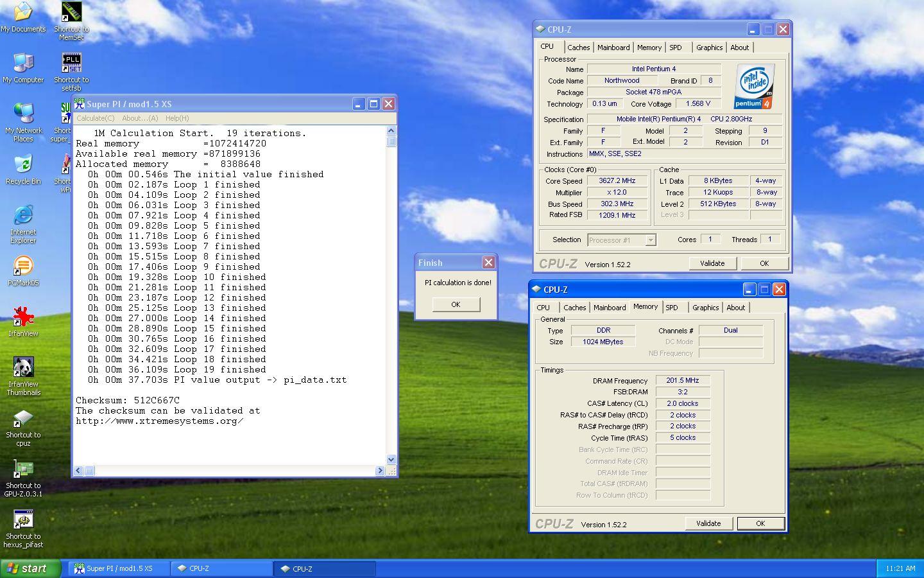Select Super PI taskbar button
Image resolution: width=924 pixels, height=578 pixels.
click(x=119, y=568)
